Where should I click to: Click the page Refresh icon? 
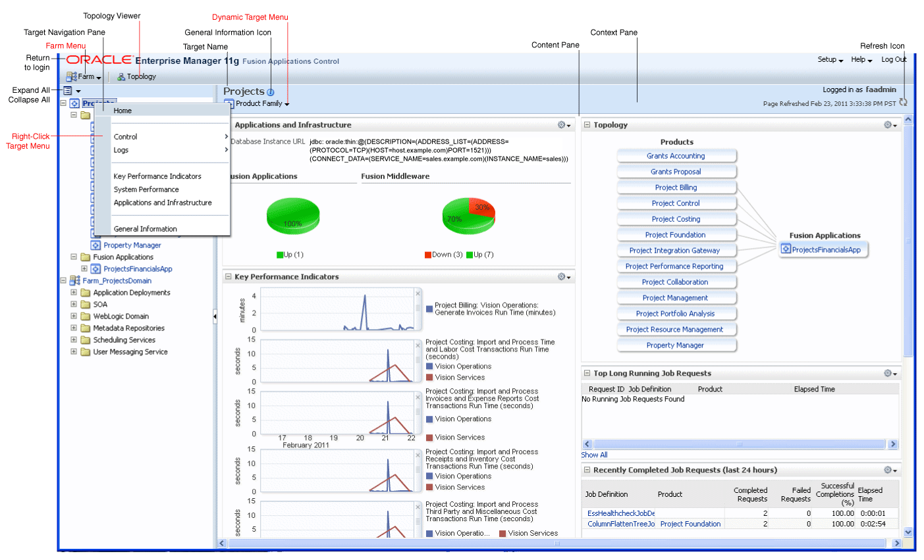tap(903, 101)
